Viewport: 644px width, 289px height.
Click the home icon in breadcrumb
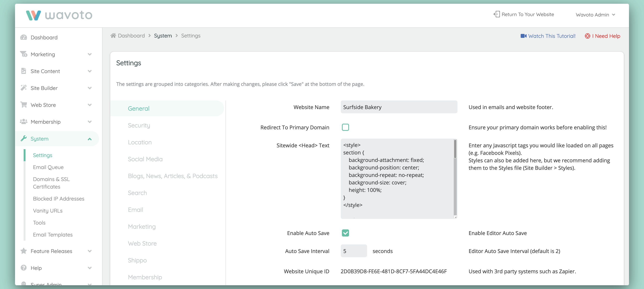[113, 36]
